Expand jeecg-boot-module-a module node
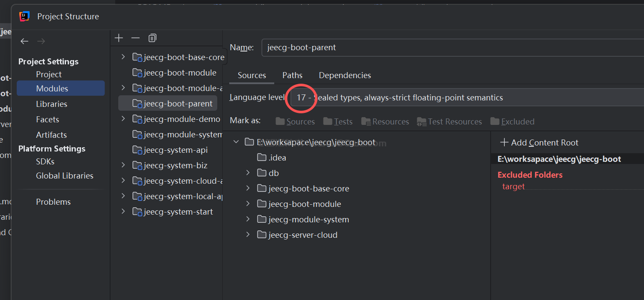The height and width of the screenshot is (300, 644). pyautogui.click(x=123, y=88)
